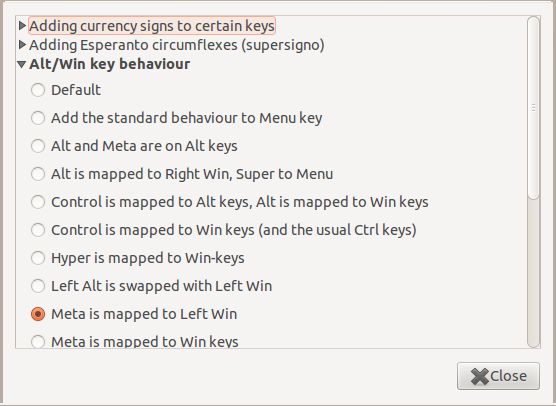Click the scrollbar track below the thumb
The width and height of the screenshot is (556, 406).
(533, 273)
